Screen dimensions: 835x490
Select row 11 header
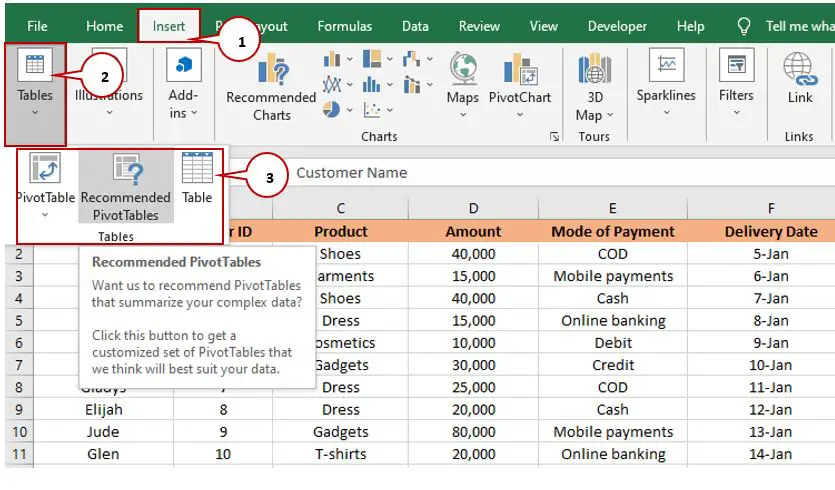19,454
